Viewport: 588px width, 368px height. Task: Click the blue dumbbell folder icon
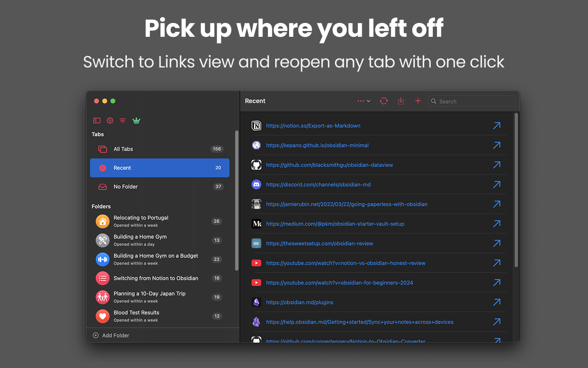(102, 259)
